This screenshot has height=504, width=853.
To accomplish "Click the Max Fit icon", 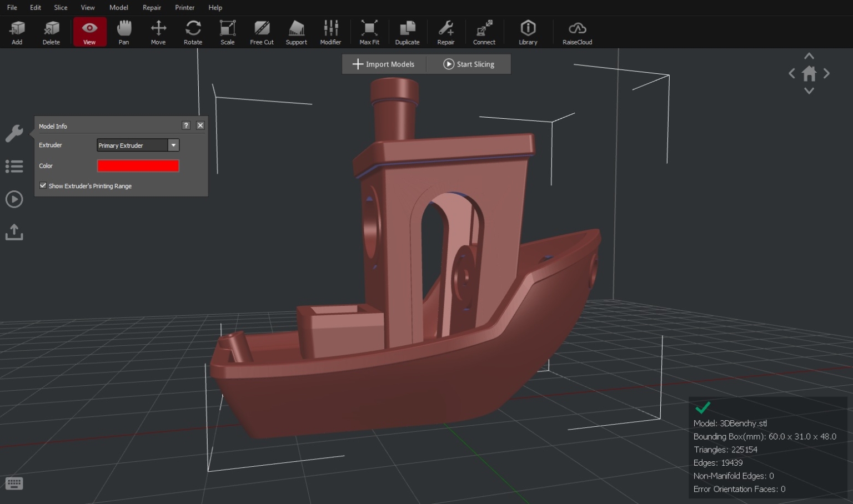I will click(369, 32).
